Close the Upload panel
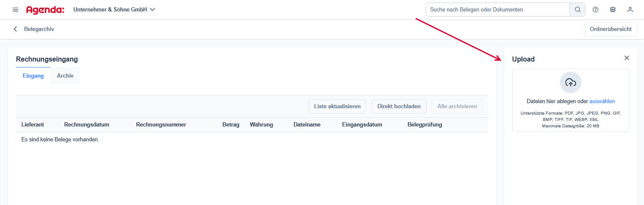Viewport: 644px width, 205px height. click(x=627, y=58)
